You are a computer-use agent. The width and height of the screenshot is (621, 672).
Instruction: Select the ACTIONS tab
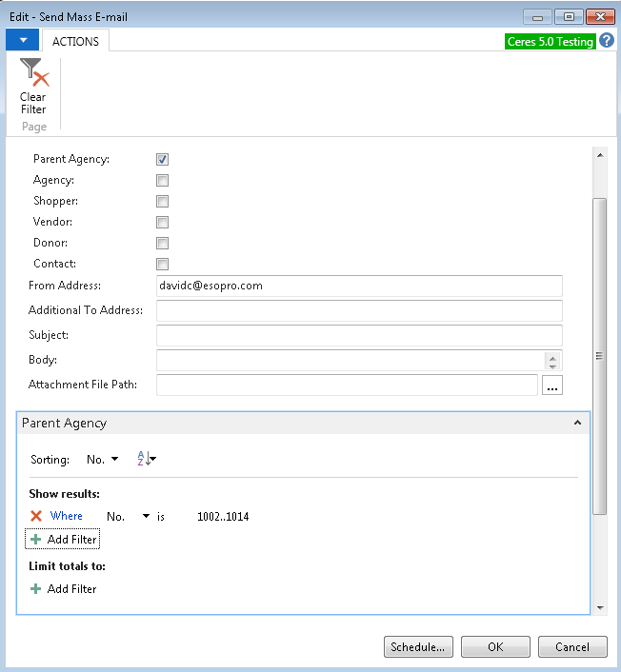click(x=76, y=41)
